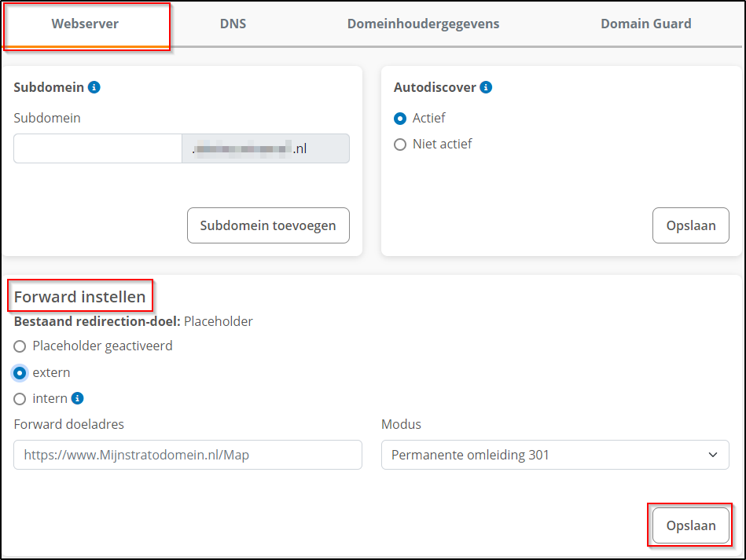
Task: Click the chevron arrow in Modus dropdown
Action: 713,455
